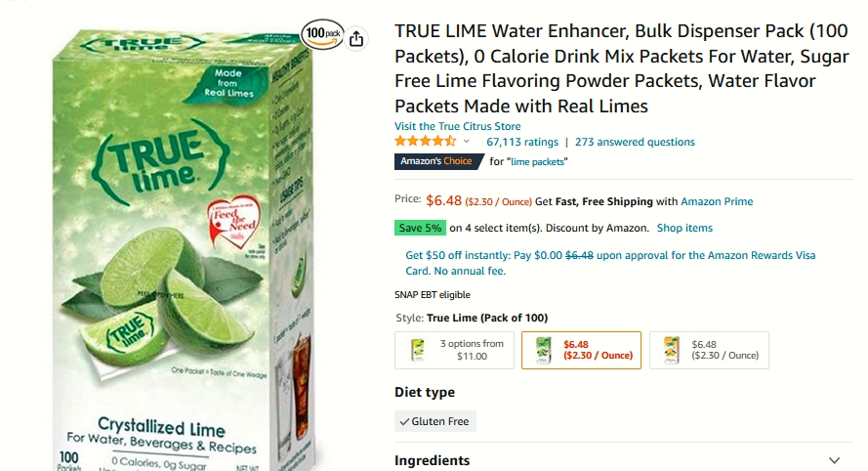Click the Save 5% green badge
This screenshot has height=471, width=868.
(420, 228)
